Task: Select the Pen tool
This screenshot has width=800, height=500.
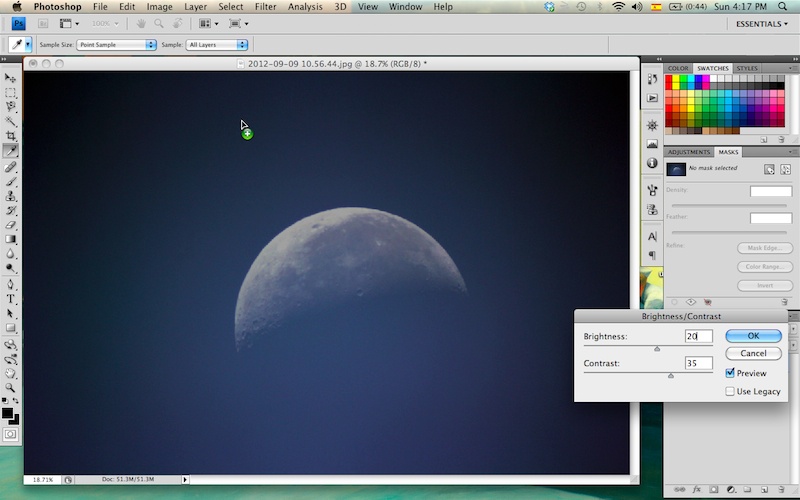Action: 11,283
